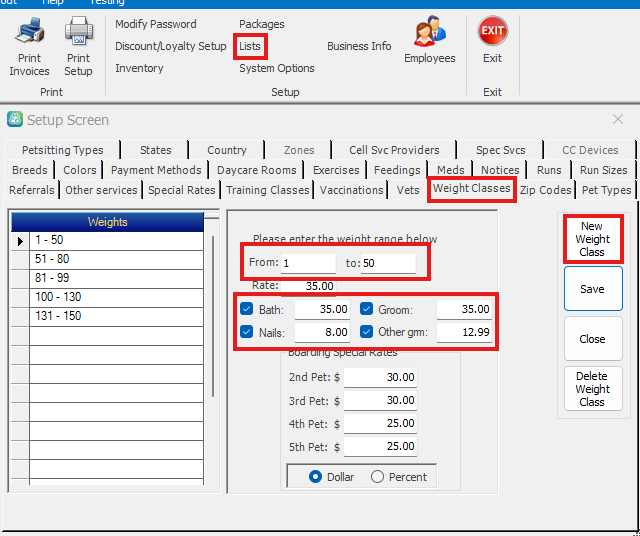Click the Print Invoices printer icon
Screen dimensions: 640x536
29,34
